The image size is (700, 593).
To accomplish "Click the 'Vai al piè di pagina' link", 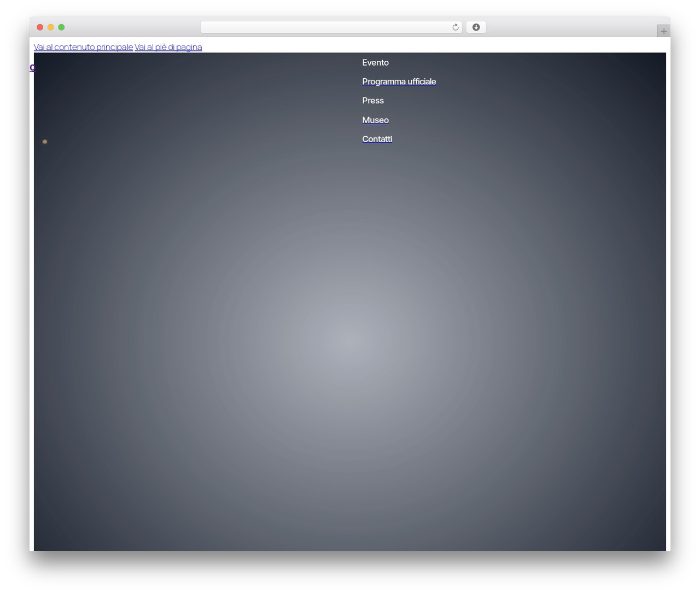I will (x=168, y=47).
